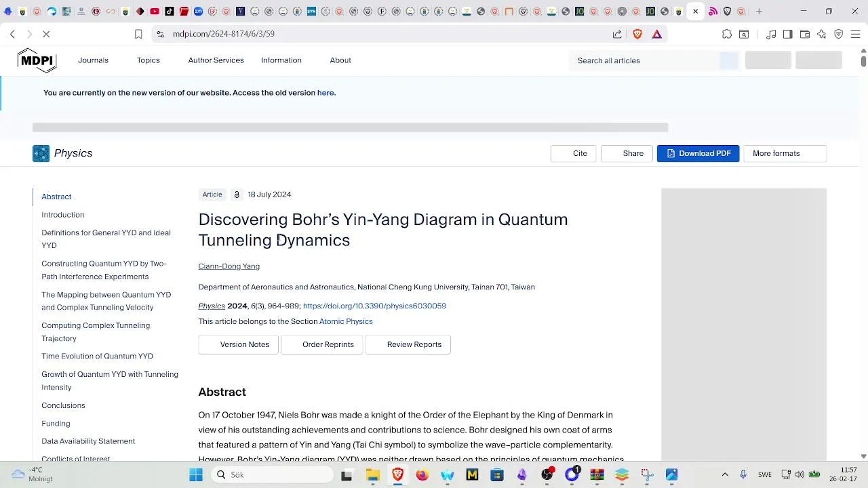Open File Explorer from taskbar
The image size is (868, 488).
(x=372, y=475)
